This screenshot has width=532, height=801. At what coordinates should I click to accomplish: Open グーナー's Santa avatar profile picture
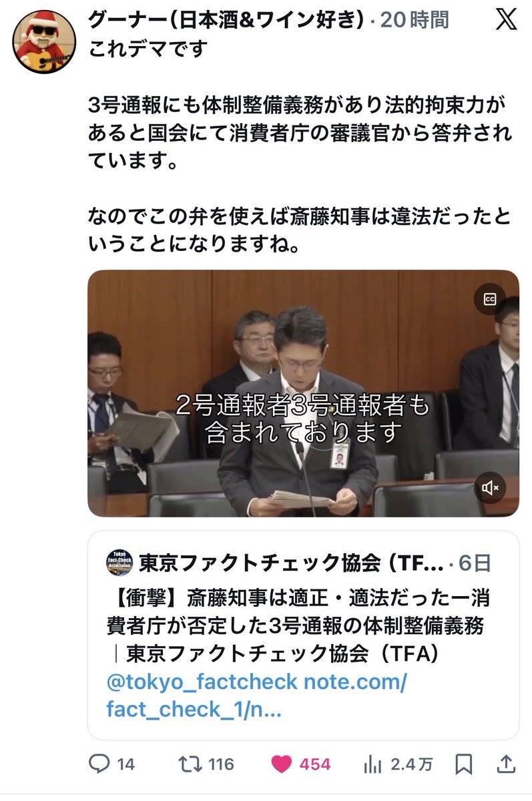pos(43,43)
